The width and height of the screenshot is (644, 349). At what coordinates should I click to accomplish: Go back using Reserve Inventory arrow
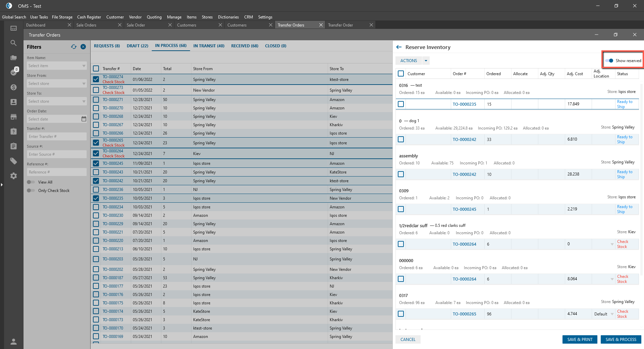tap(399, 47)
